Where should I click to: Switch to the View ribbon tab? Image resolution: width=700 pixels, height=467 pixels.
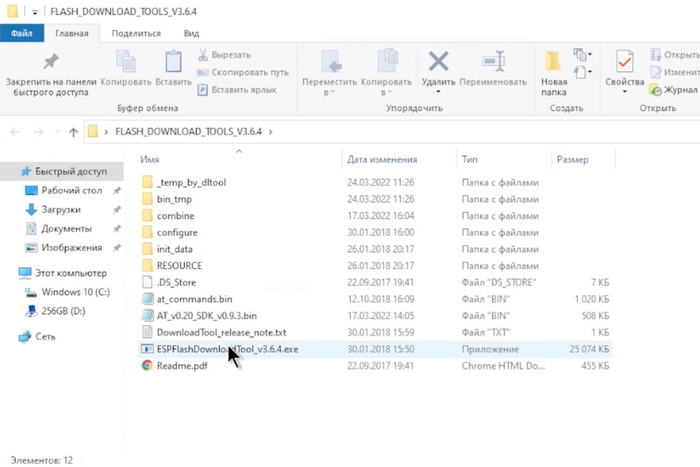[x=191, y=33]
